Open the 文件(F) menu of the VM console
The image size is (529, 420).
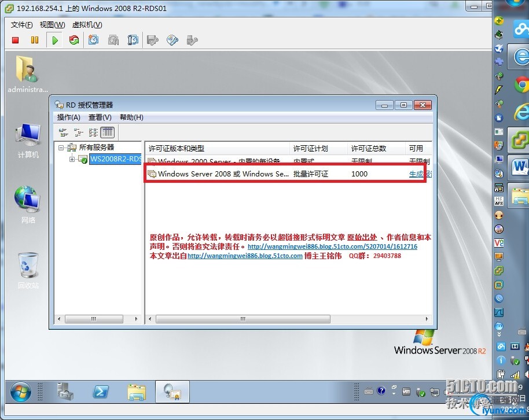tap(21, 25)
